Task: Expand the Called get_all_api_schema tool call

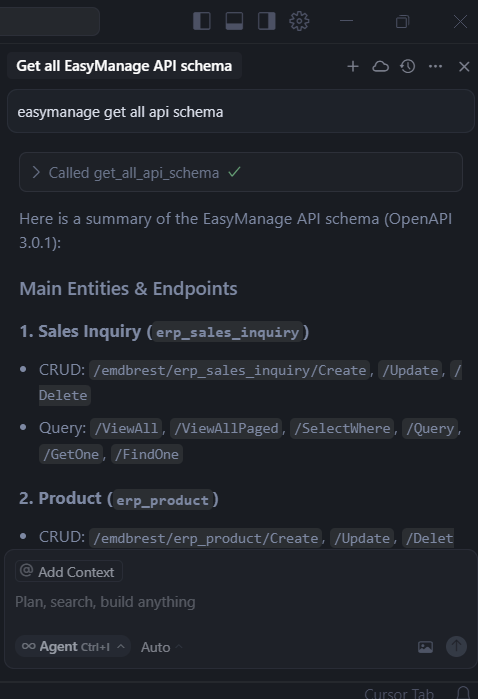Action: 241,173
